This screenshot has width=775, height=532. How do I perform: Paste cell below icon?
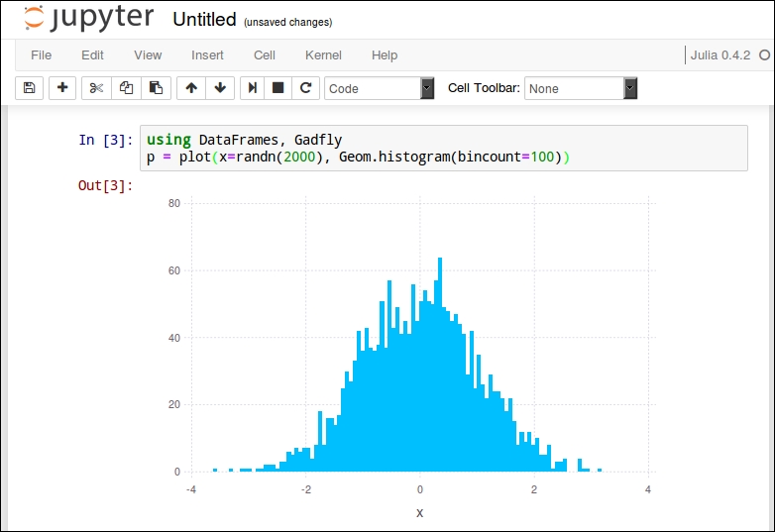click(x=157, y=88)
